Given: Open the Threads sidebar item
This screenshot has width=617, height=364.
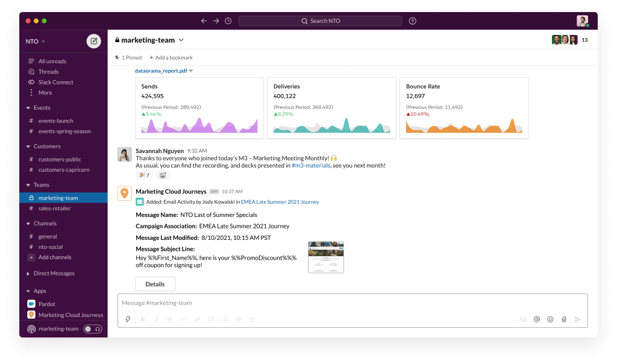Looking at the screenshot, I should [48, 72].
